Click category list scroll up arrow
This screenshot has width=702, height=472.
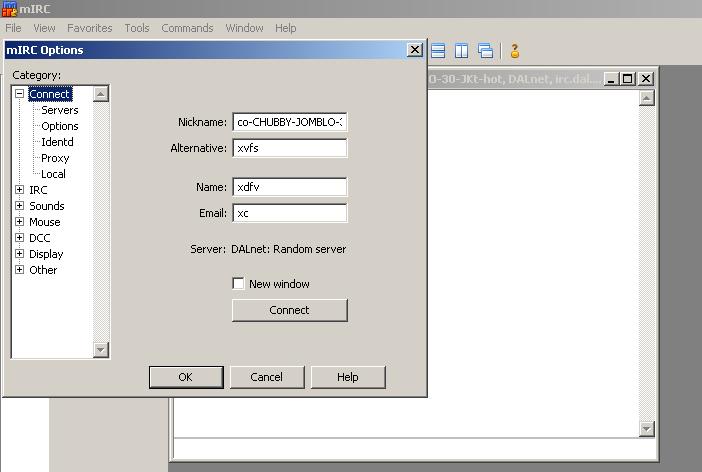click(x=101, y=94)
